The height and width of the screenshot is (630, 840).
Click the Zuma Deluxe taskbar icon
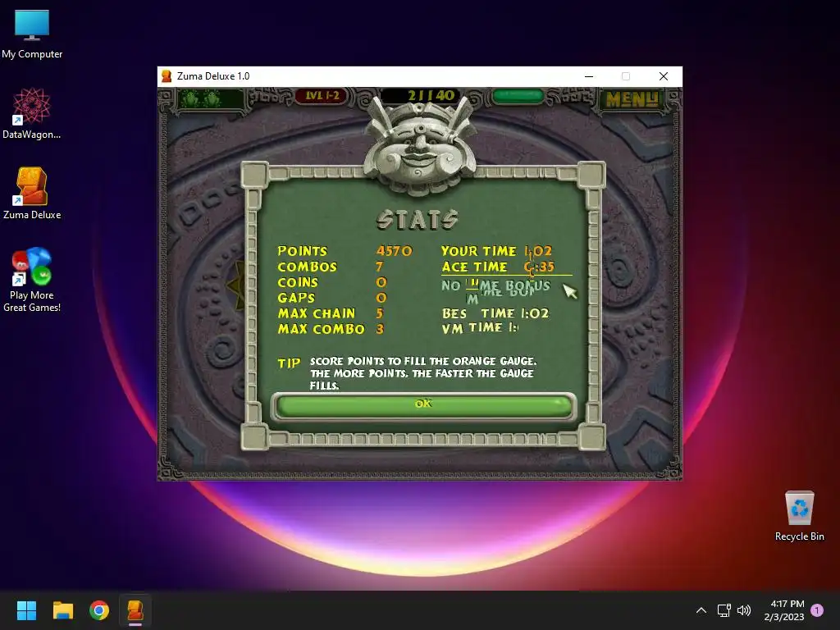(135, 610)
